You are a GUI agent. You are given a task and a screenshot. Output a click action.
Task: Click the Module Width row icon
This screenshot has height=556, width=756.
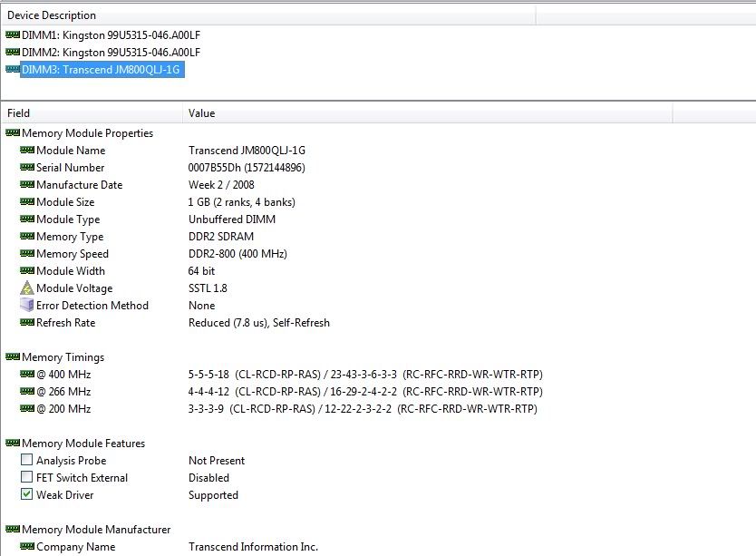click(x=27, y=270)
